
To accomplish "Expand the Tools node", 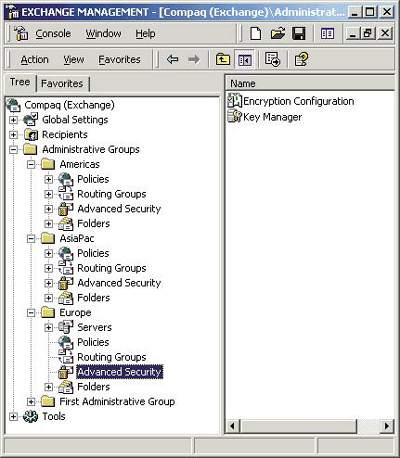I will pos(13,416).
